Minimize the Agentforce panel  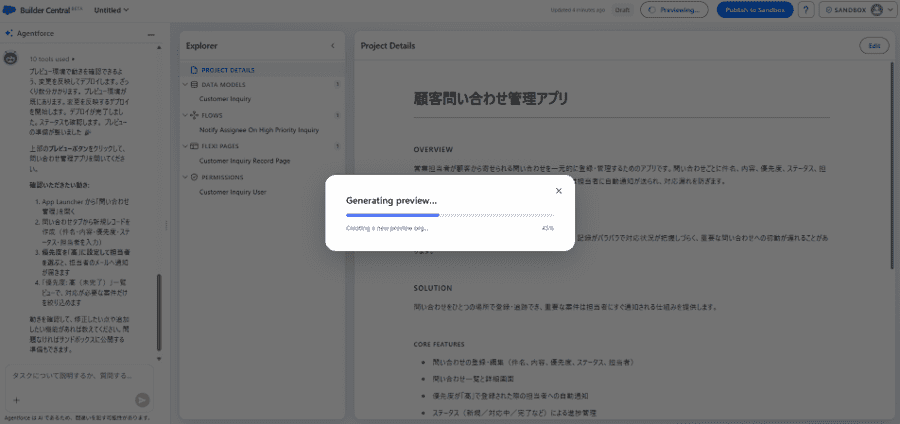click(x=151, y=34)
